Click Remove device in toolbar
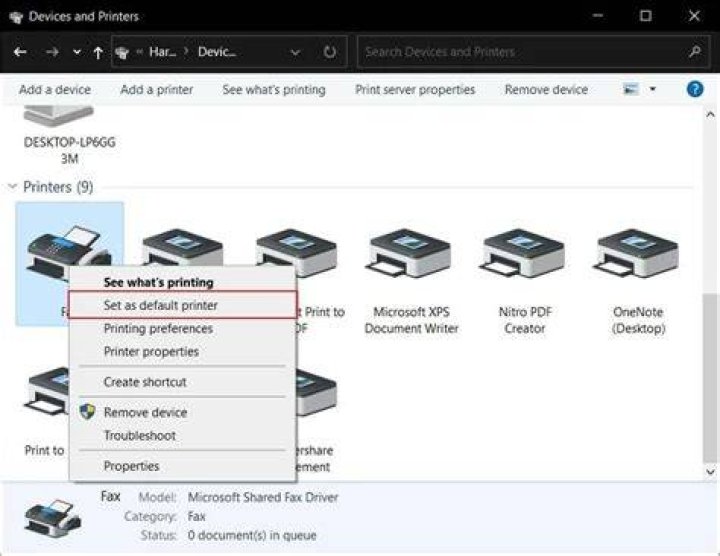 tap(546, 90)
